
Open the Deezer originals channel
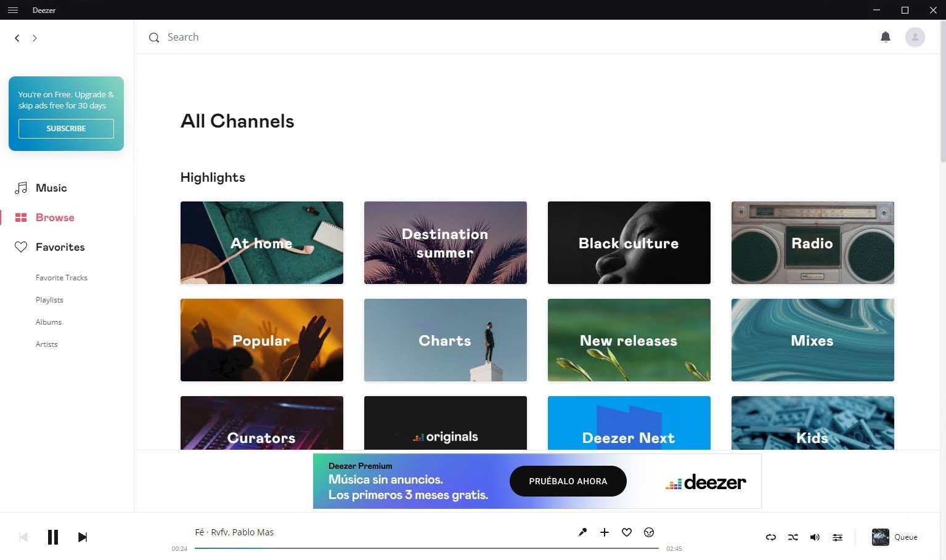(x=446, y=423)
